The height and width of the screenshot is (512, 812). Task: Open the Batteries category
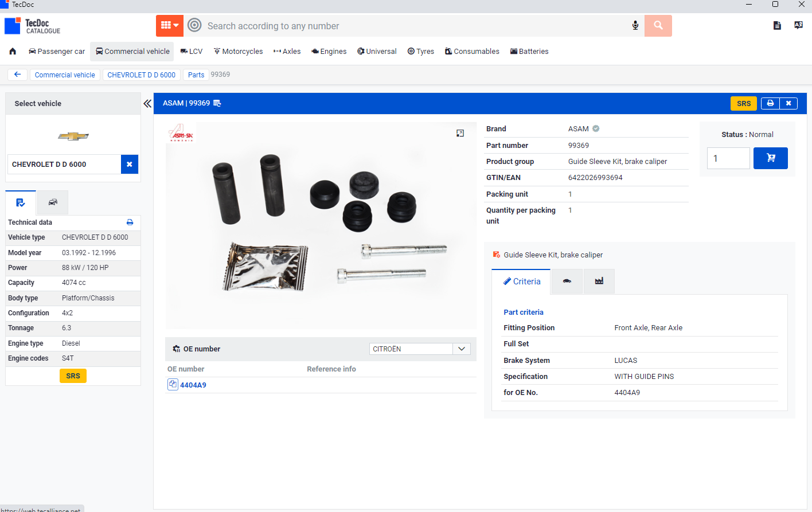pos(529,51)
